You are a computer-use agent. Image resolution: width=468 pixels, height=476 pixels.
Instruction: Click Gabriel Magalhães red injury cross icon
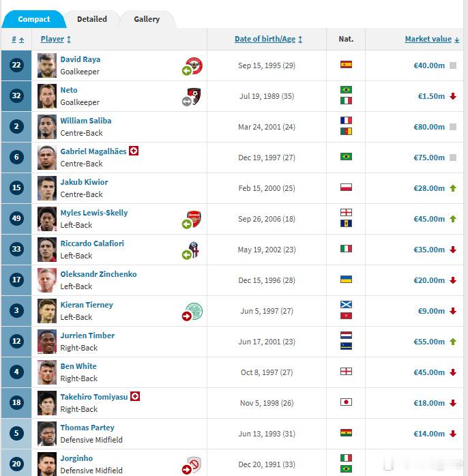click(x=134, y=151)
